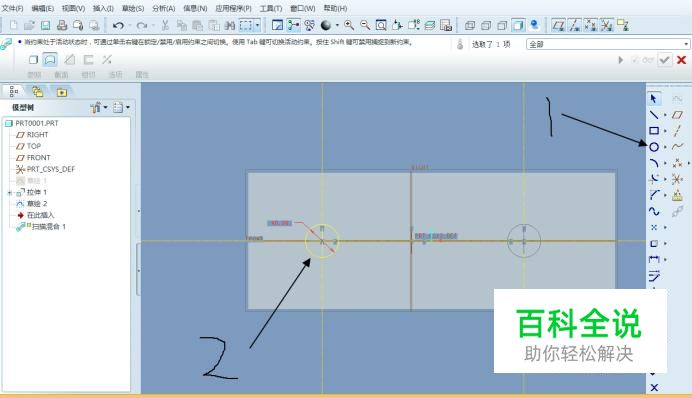Pick the arc sketch tool
The width and height of the screenshot is (692, 398).
point(654,163)
